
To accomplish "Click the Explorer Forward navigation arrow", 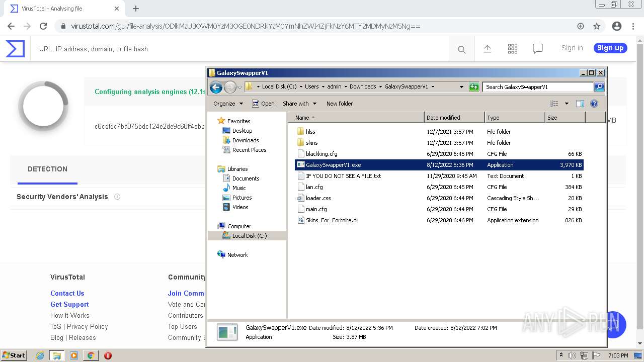I will [x=230, y=87].
